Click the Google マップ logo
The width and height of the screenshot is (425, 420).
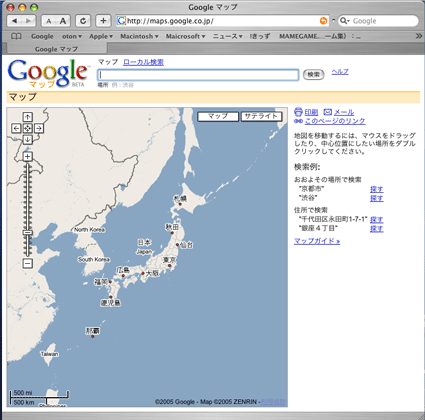pyautogui.click(x=48, y=73)
